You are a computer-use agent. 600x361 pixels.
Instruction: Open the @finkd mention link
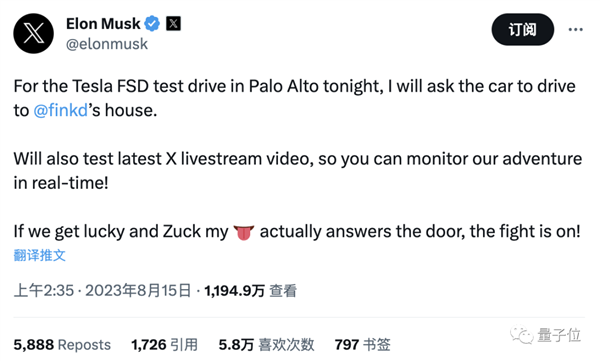coord(61,111)
